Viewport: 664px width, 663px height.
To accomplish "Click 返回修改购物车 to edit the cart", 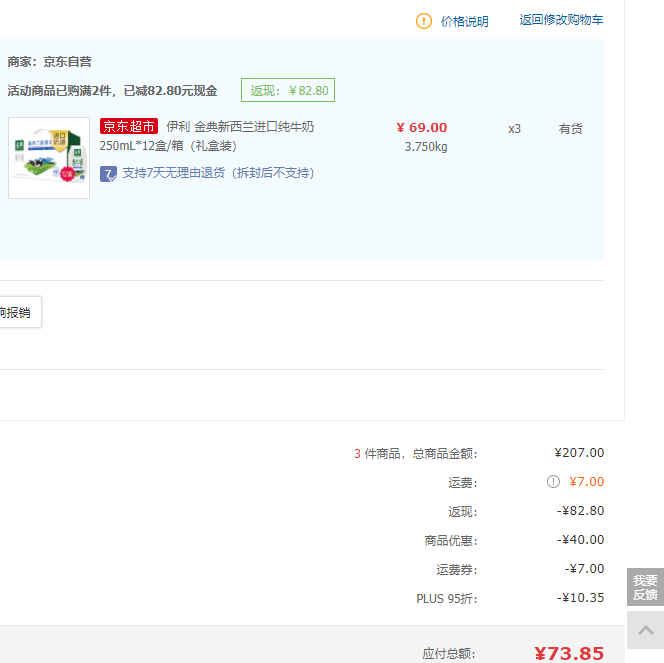I will click(561, 20).
